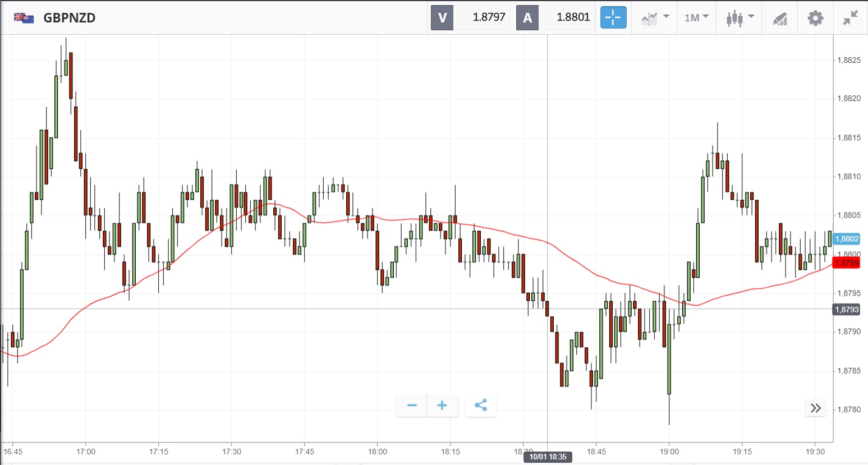Click the 18:45 time axis label

click(596, 452)
